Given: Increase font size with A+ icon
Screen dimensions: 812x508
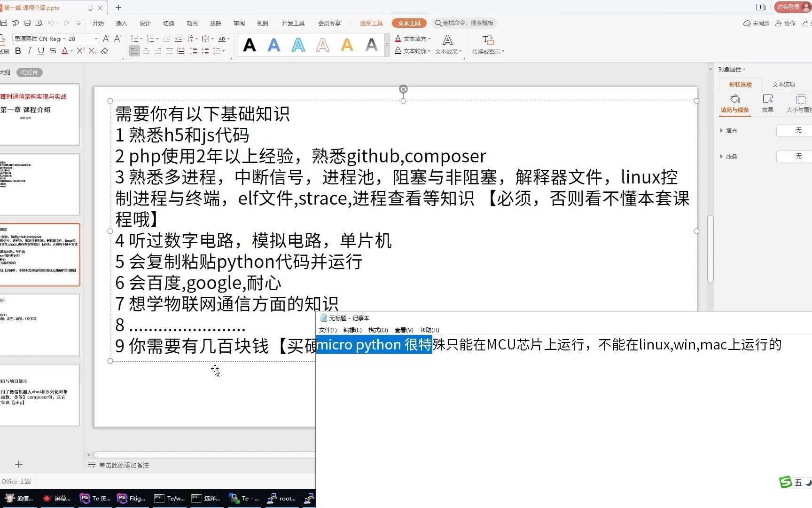Looking at the screenshot, I should pyautogui.click(x=106, y=39).
